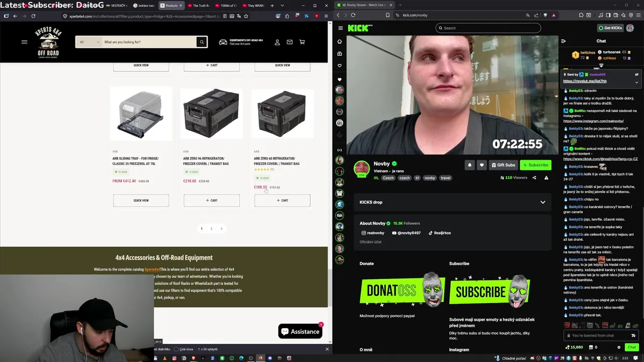The width and height of the screenshot is (644, 362).
Task: Toggle the notification bell for Novby
Action: (469, 165)
